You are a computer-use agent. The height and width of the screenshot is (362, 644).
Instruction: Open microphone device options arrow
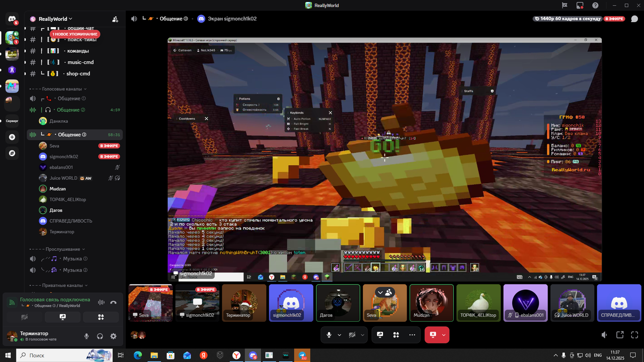(x=340, y=335)
